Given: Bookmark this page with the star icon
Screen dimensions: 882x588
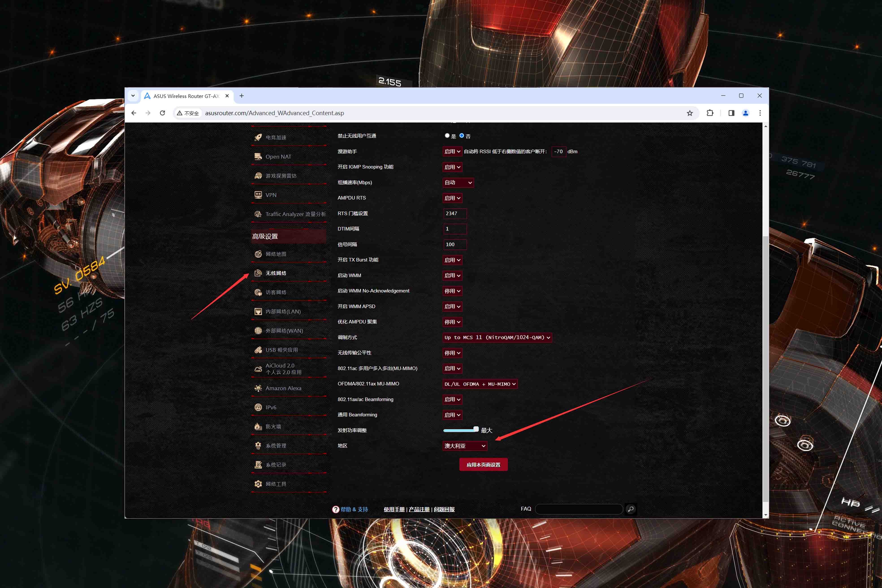Looking at the screenshot, I should pos(690,113).
